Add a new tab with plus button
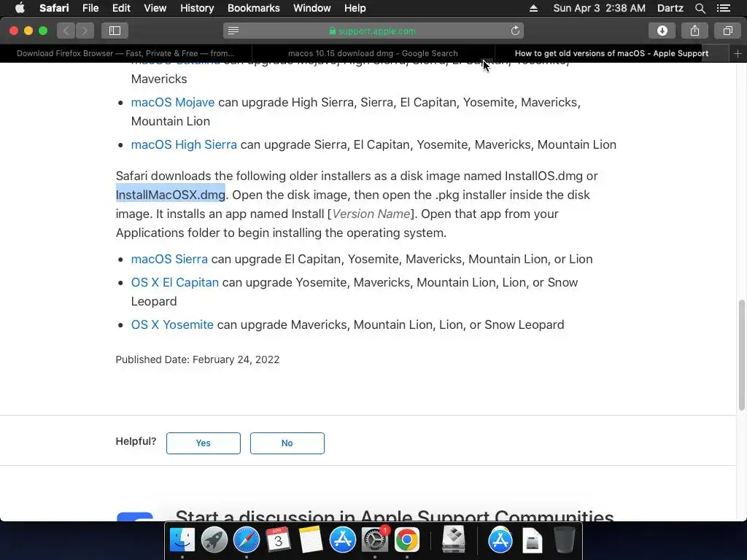Image resolution: width=747 pixels, height=560 pixels. point(738,53)
